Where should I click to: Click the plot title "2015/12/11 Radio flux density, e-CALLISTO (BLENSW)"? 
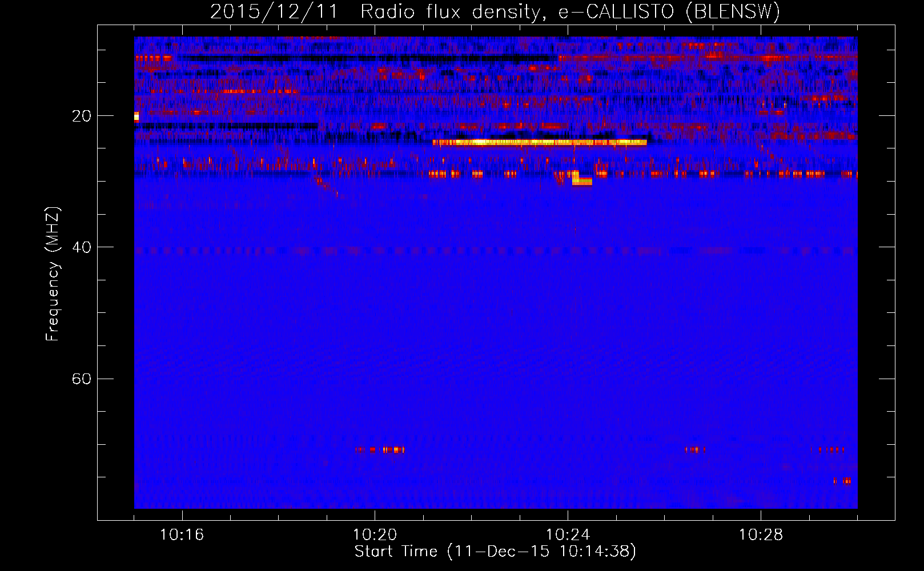pyautogui.click(x=495, y=12)
